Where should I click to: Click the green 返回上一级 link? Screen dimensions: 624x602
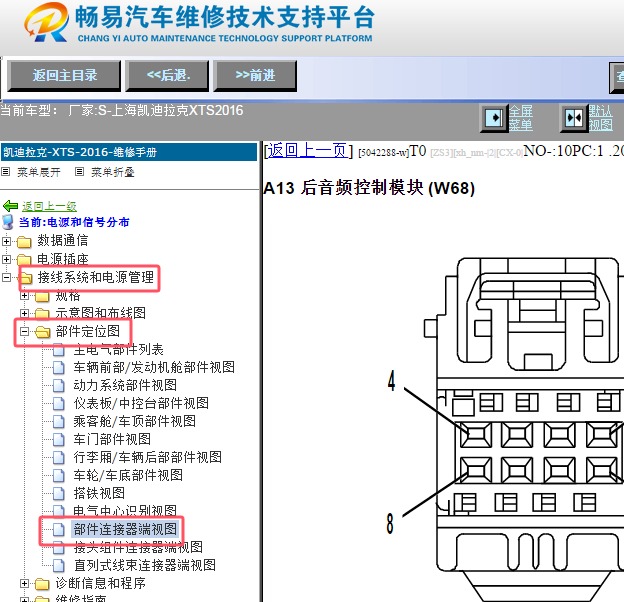click(x=49, y=206)
